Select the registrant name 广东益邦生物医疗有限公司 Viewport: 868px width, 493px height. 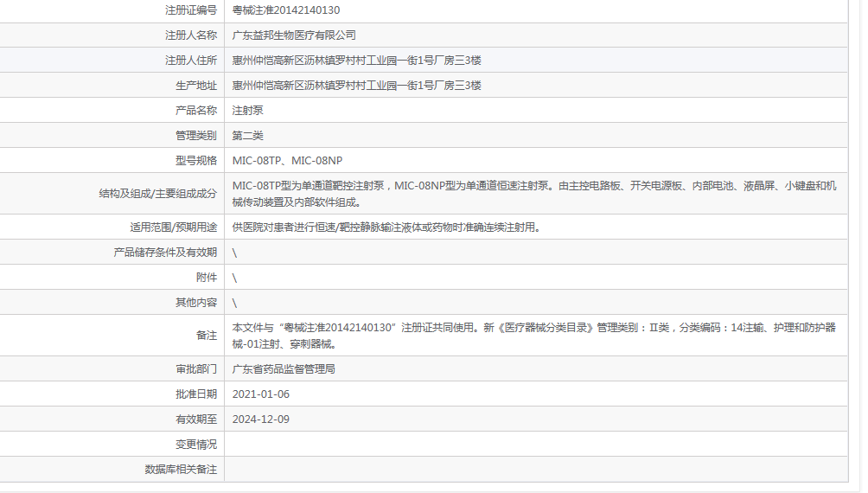click(294, 35)
